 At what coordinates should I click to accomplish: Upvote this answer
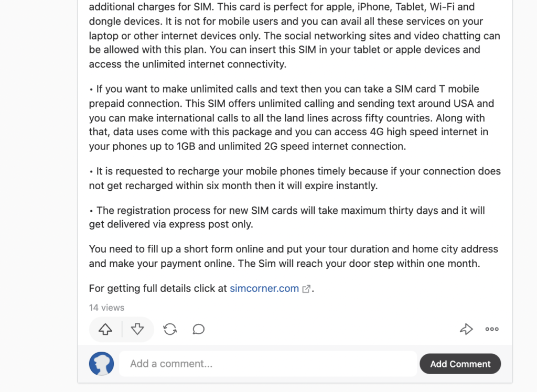click(x=105, y=329)
